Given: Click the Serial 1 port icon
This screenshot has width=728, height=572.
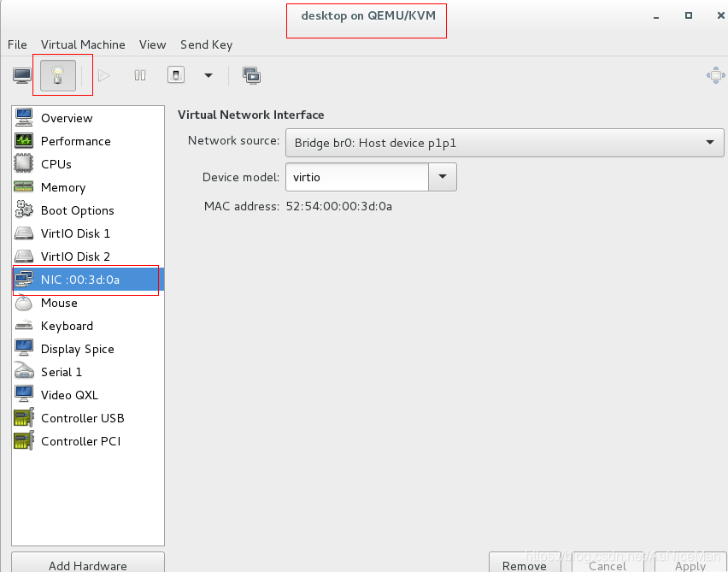Looking at the screenshot, I should click(x=24, y=370).
